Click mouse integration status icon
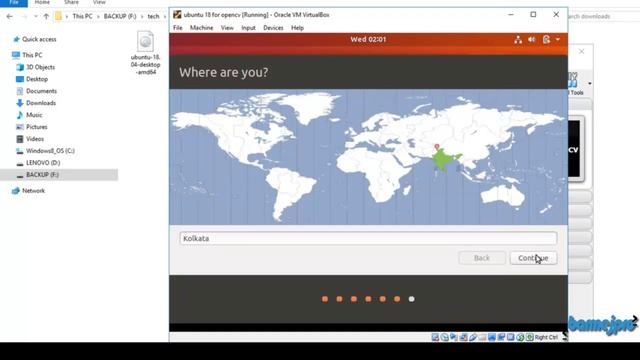Screen dimensions: 640x360 tap(520, 337)
